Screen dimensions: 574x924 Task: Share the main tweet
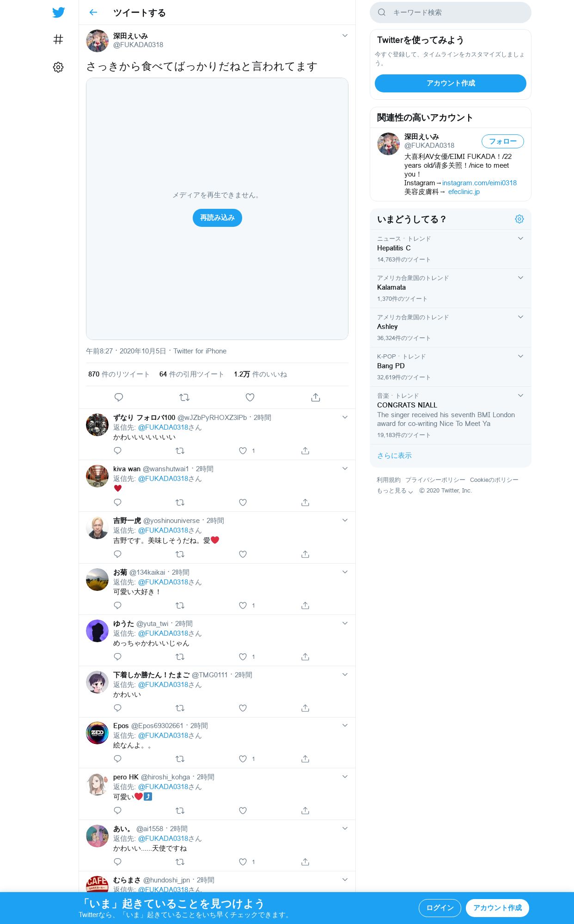coord(316,397)
